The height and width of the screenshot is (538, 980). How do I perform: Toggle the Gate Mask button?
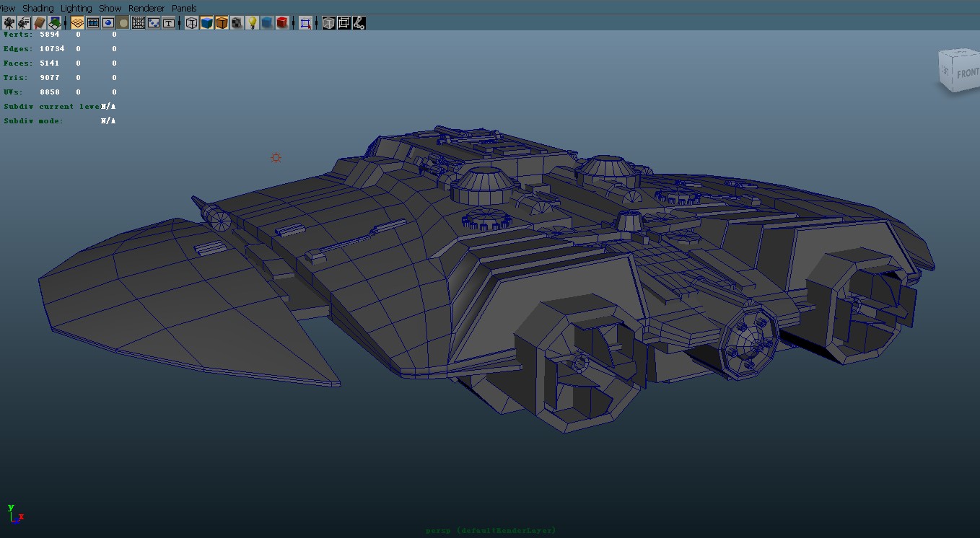point(123,23)
